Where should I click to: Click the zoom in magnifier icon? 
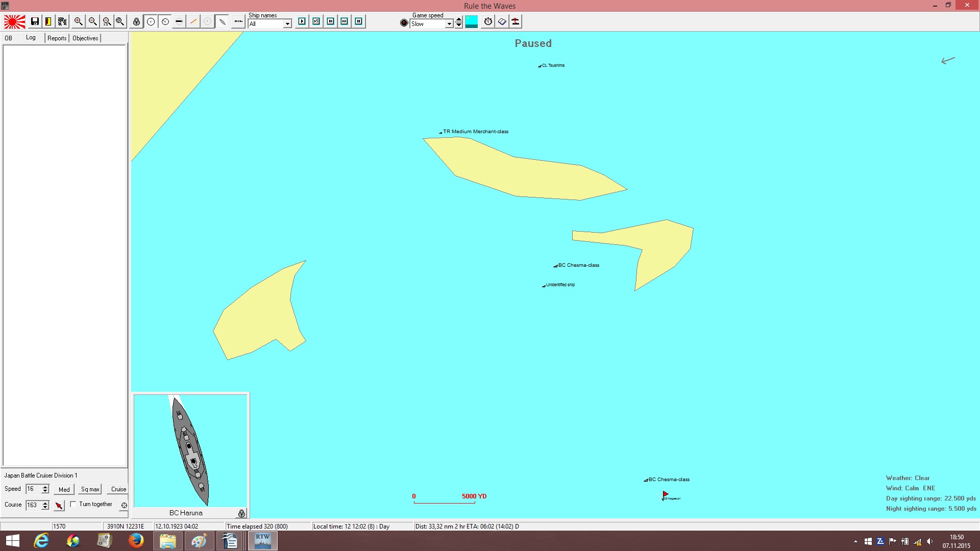pos(78,21)
